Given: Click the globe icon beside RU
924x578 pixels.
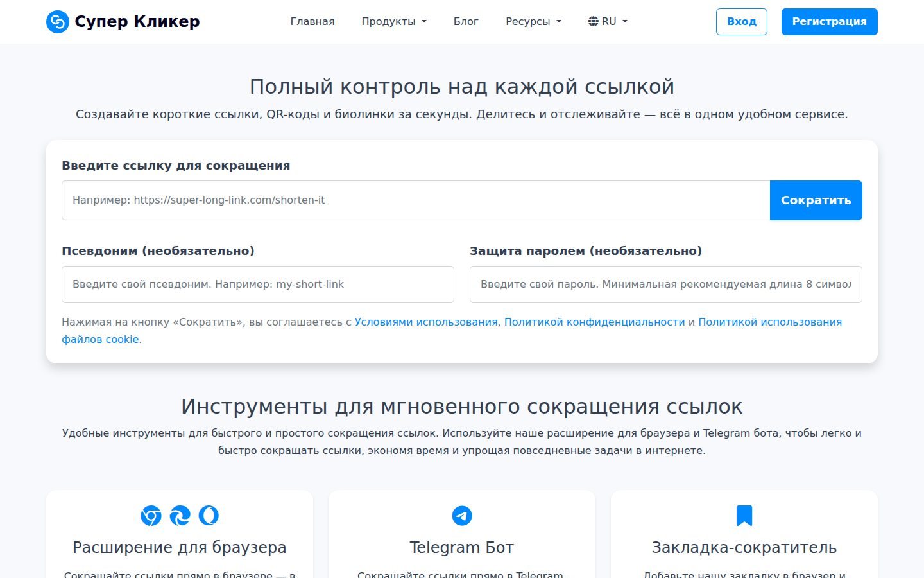Looking at the screenshot, I should 593,21.
